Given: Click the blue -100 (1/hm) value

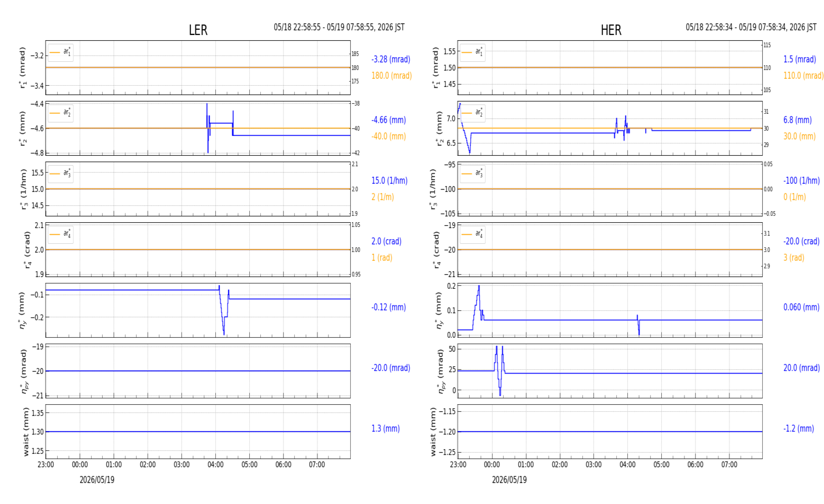Looking at the screenshot, I should [802, 181].
